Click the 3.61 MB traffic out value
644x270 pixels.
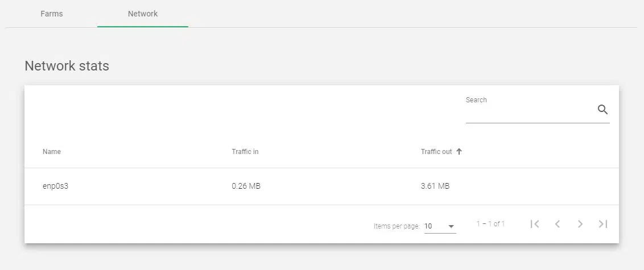tap(435, 186)
